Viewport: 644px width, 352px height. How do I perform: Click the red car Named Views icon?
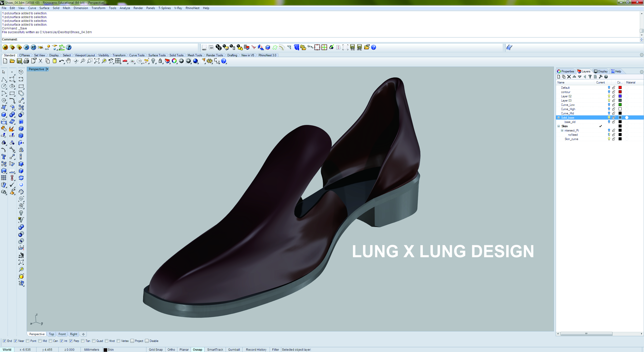[x=125, y=61]
